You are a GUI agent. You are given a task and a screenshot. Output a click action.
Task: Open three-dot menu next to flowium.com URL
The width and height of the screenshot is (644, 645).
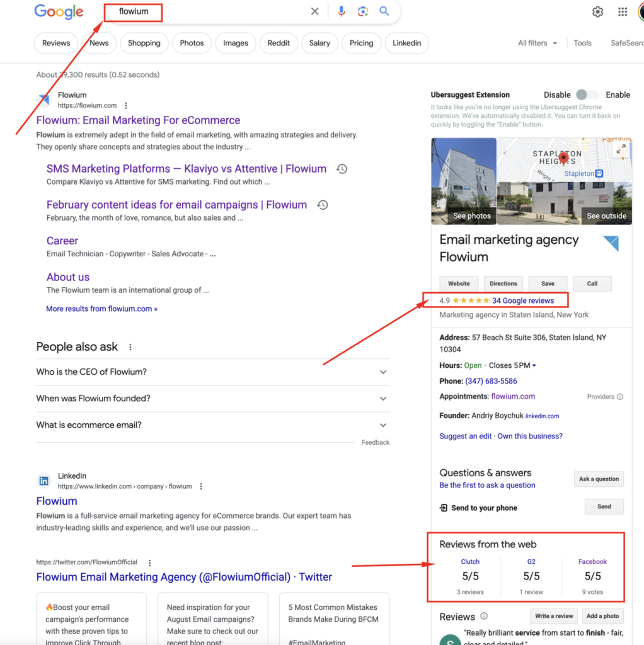point(126,106)
